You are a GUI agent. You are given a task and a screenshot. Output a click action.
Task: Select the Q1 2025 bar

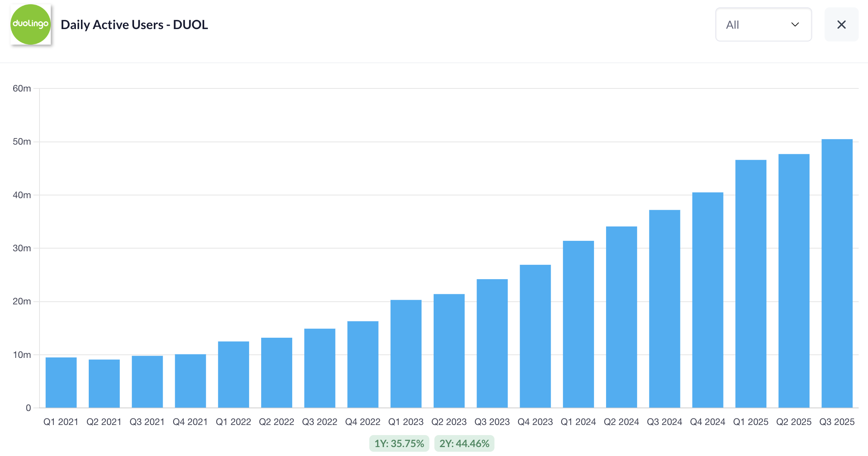(751, 283)
